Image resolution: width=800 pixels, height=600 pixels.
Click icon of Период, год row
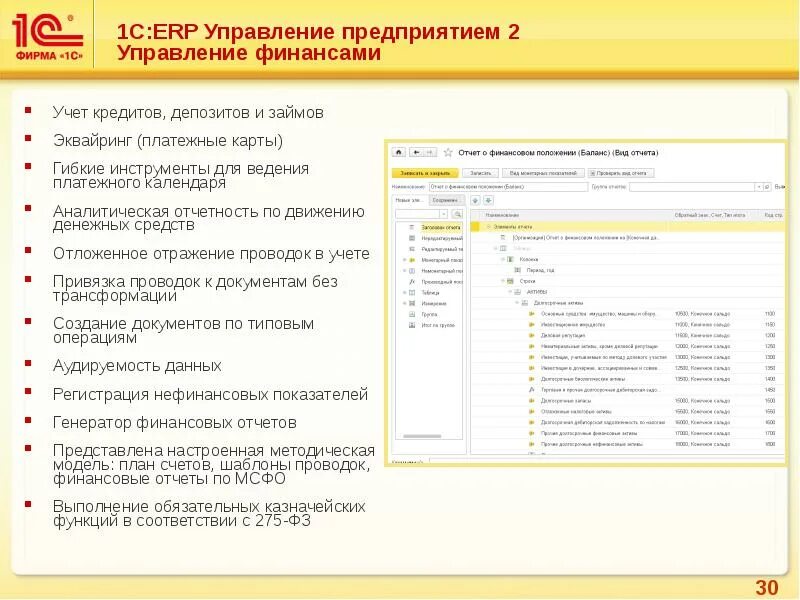tap(517, 270)
